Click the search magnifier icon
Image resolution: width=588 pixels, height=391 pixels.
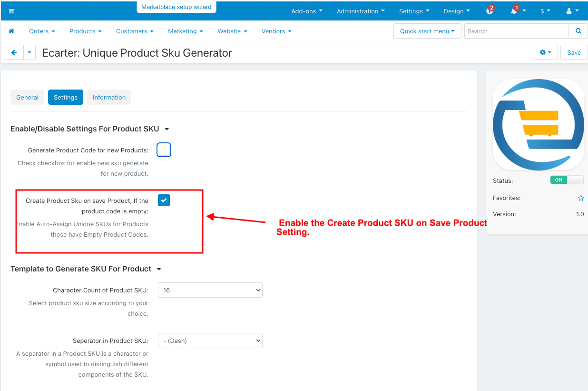pyautogui.click(x=578, y=31)
